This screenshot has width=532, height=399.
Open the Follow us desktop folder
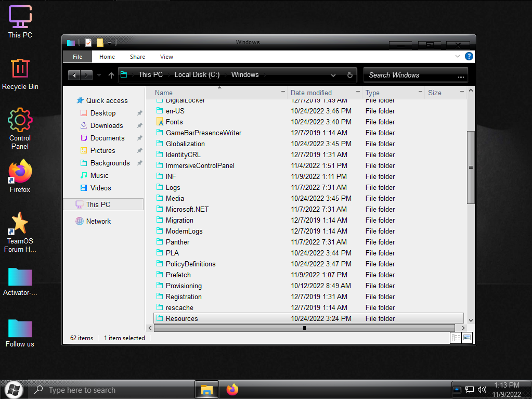point(20,333)
